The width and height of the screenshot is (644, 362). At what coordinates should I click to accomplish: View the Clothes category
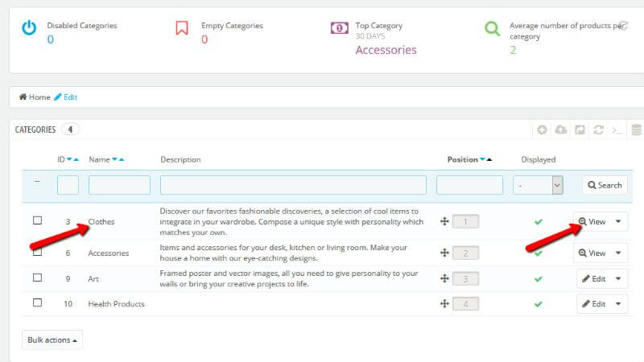(x=592, y=222)
